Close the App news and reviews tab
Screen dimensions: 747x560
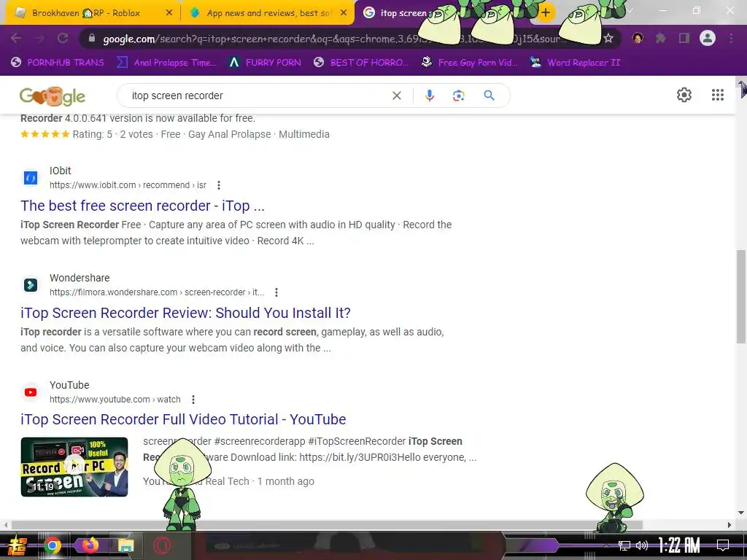click(344, 13)
